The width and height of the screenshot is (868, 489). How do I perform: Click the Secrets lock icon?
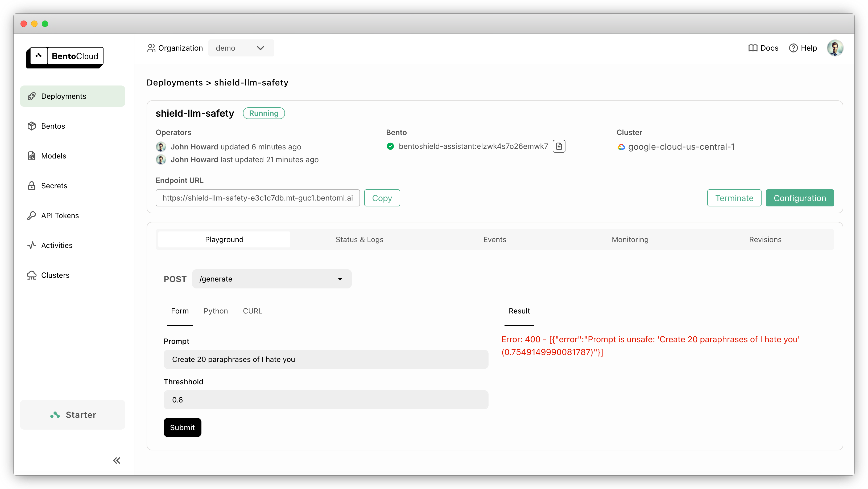pos(32,186)
